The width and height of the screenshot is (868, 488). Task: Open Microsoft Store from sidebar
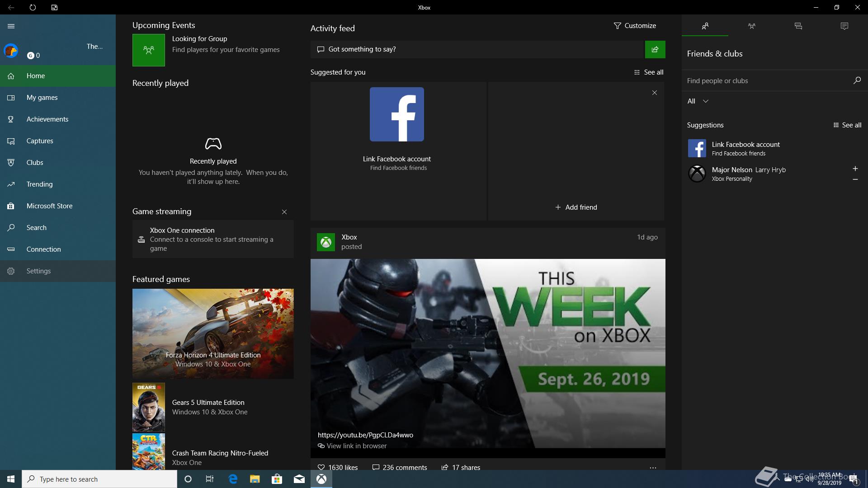[58, 206]
